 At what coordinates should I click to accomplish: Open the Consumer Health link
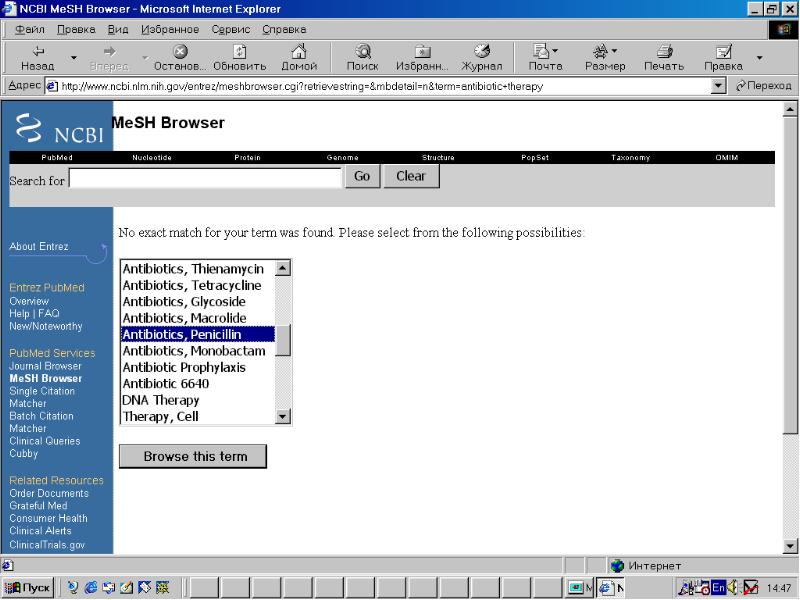click(x=48, y=518)
